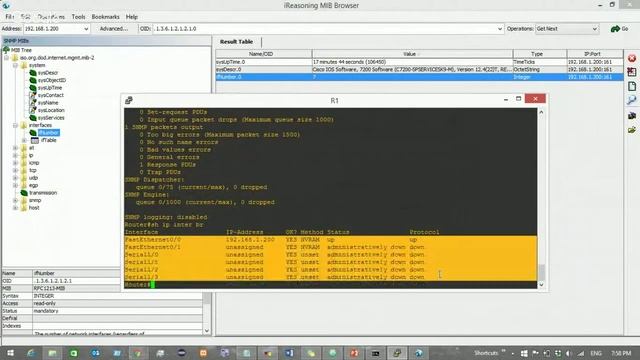Click the ifTable table icon in tree

(x=35, y=140)
